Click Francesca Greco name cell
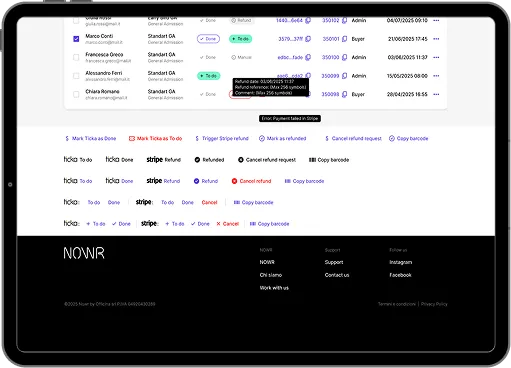This screenshot has width=511, height=368. coord(104,54)
